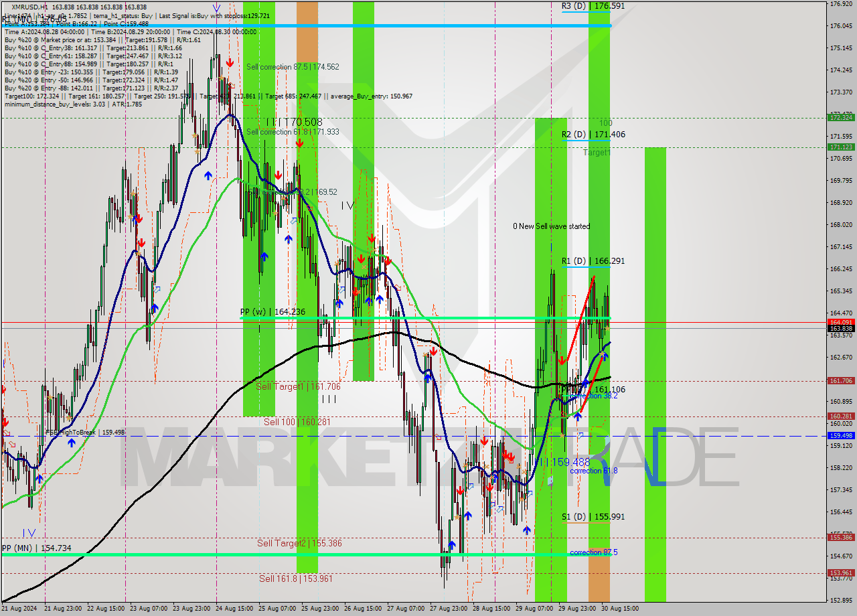Click the 21 Aug 2024 time axis label
This screenshot has height=616, width=857.
pyautogui.click(x=19, y=609)
